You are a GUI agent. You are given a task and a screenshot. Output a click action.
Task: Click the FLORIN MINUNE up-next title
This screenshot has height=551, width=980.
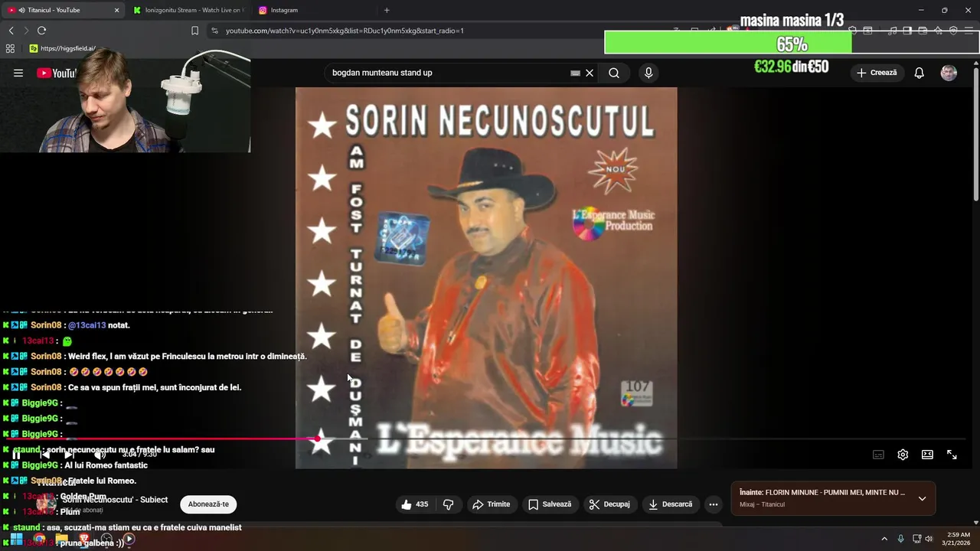(x=822, y=493)
